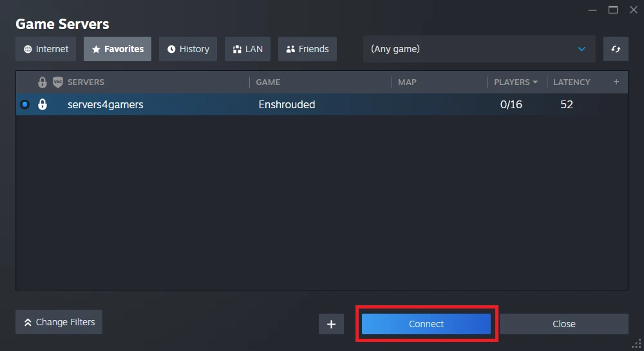Image resolution: width=644 pixels, height=351 pixels.
Task: Sort by the GAME column header
Action: (268, 82)
